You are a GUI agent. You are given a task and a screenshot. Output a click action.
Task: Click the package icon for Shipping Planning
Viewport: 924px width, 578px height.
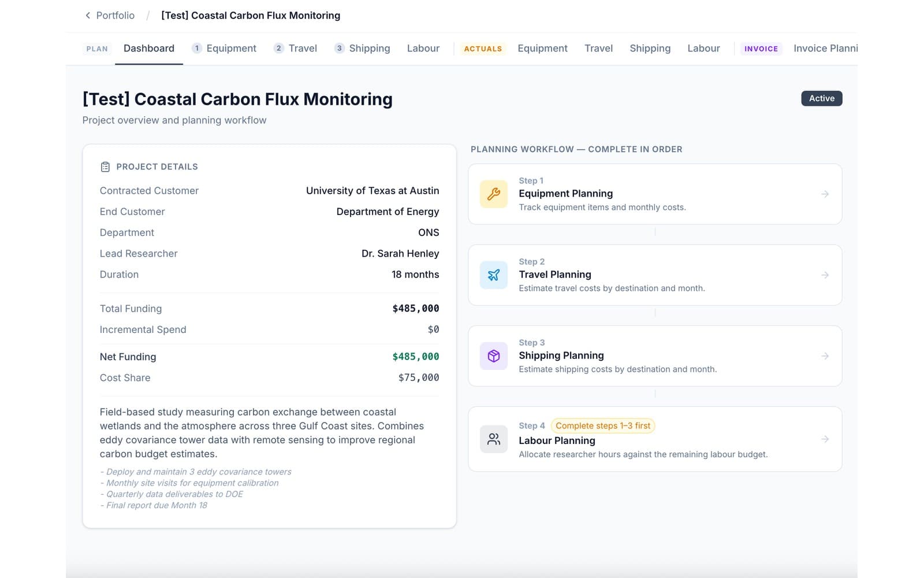click(x=494, y=356)
